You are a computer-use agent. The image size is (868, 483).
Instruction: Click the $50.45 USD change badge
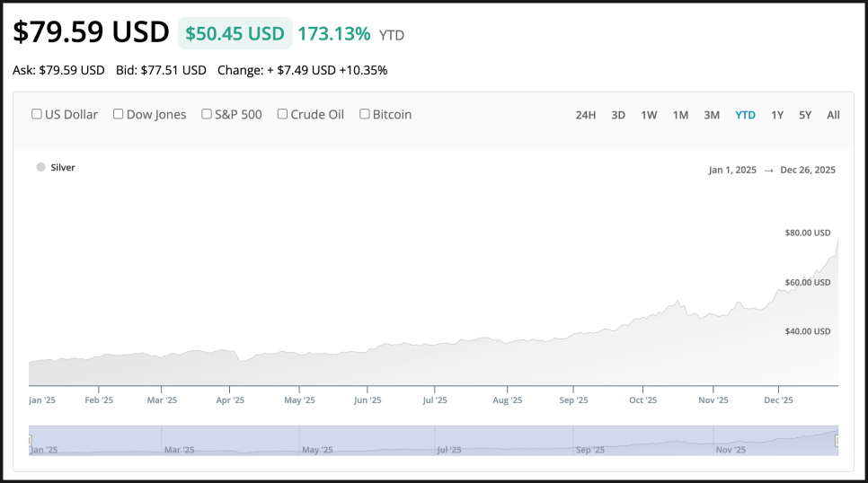(235, 34)
